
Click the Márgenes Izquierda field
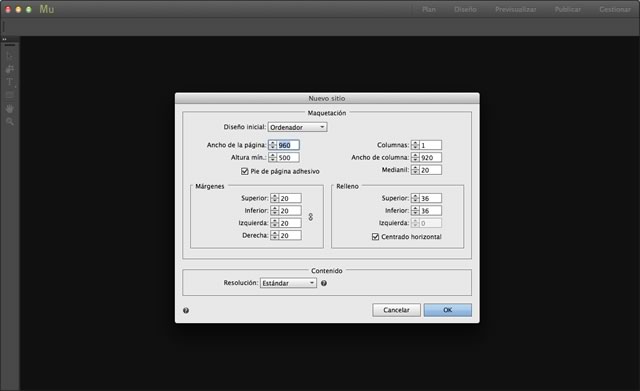290,223
